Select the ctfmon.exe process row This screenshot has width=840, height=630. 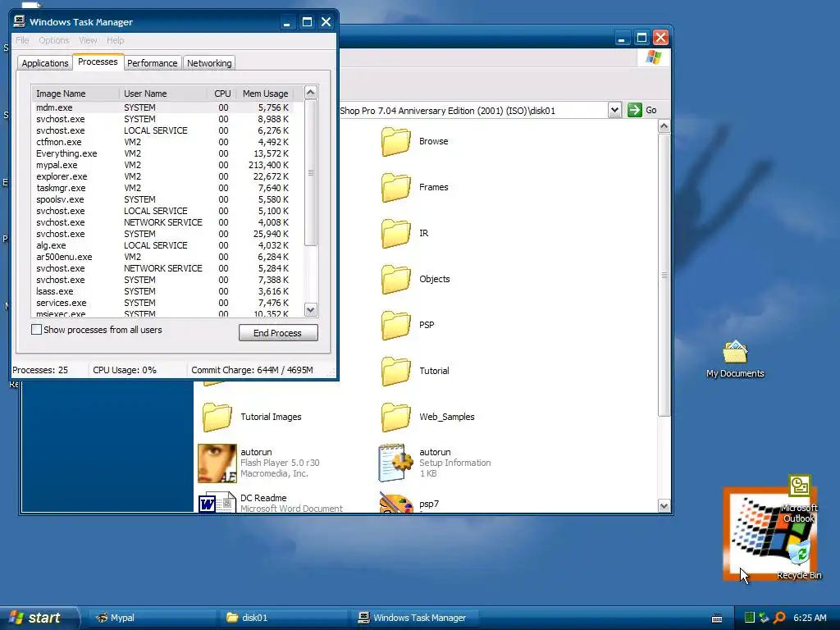tap(163, 142)
